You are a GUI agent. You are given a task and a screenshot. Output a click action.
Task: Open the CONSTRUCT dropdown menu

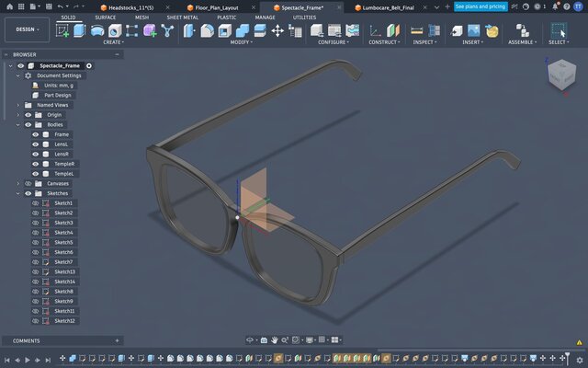coord(384,42)
